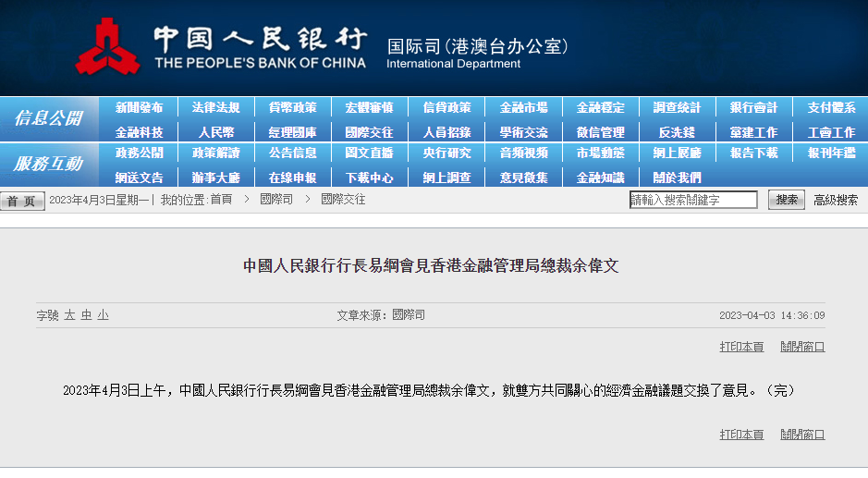Click the People's Bank of China logo
The height and width of the screenshot is (478, 868).
(x=107, y=47)
